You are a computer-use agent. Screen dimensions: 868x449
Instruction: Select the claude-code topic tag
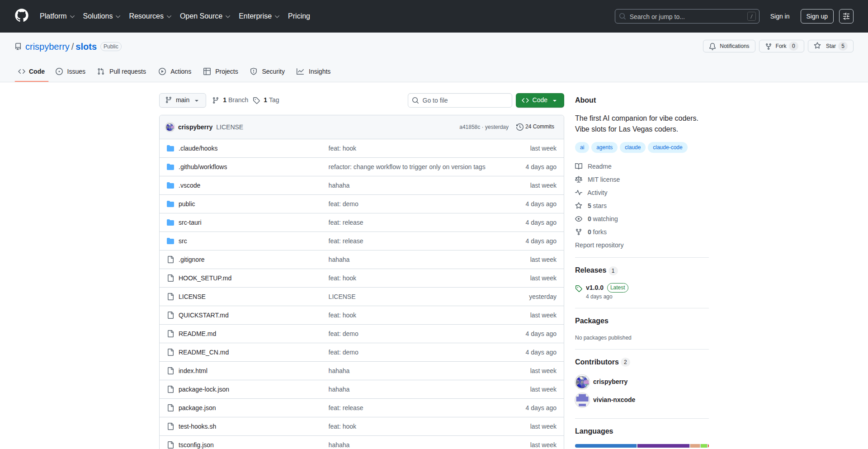667,147
